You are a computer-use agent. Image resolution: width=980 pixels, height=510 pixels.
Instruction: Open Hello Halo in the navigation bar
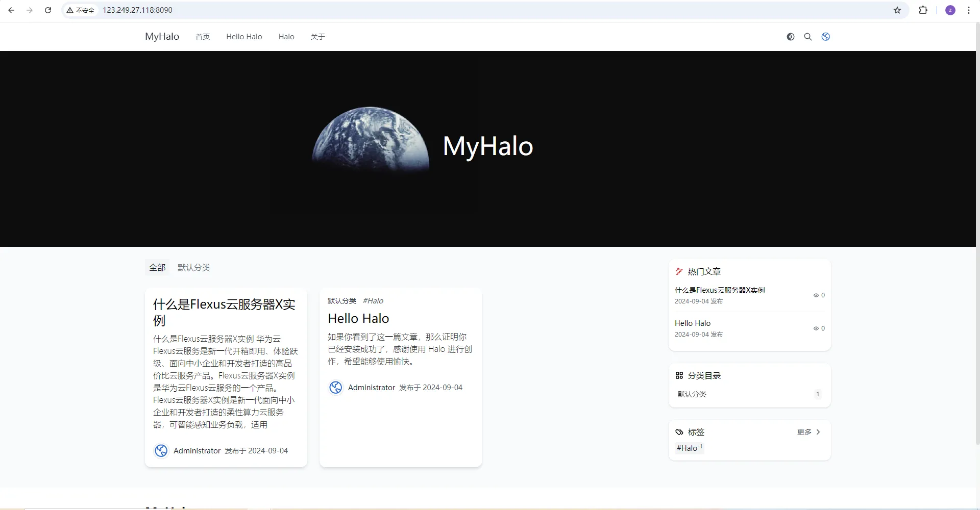point(244,37)
